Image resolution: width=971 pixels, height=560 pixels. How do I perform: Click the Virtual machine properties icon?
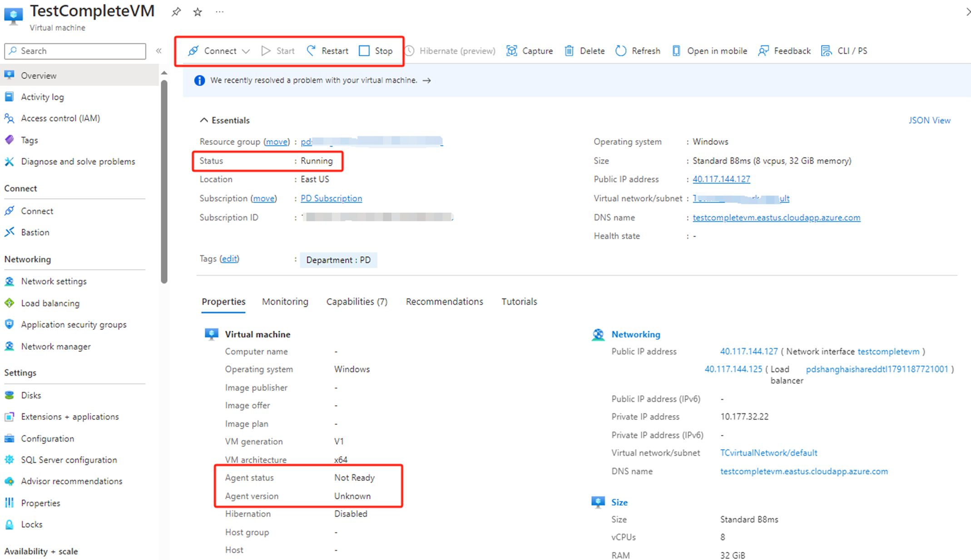pos(212,334)
